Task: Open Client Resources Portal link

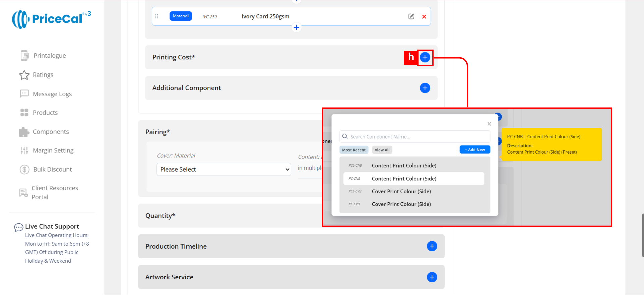Action: pos(55,193)
